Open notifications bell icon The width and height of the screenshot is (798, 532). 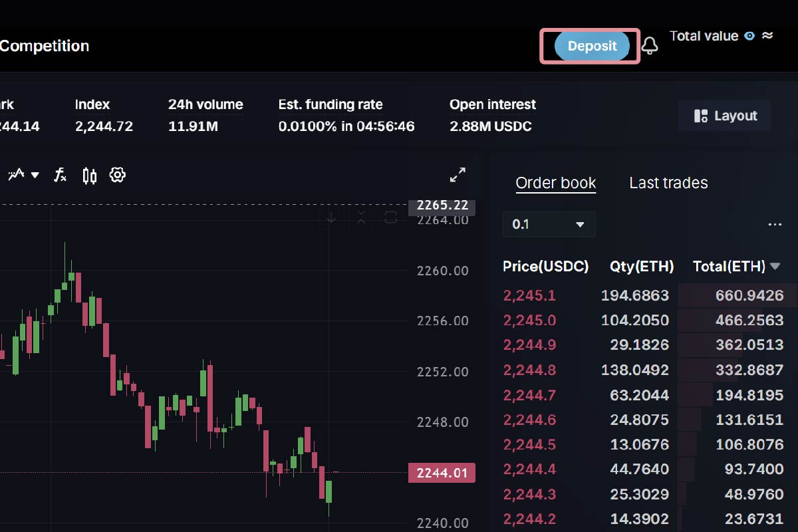tap(650, 46)
